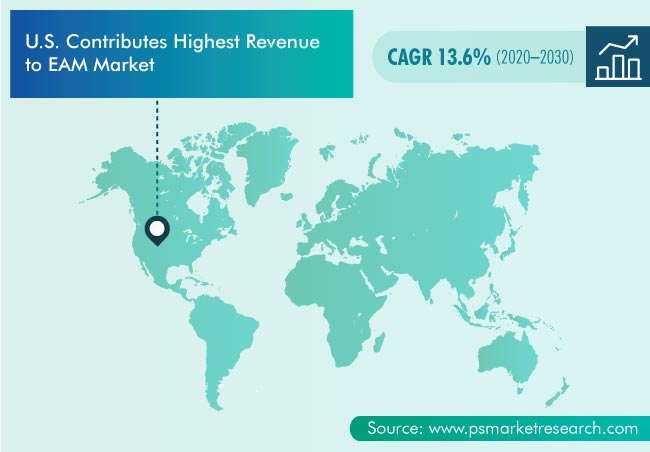
Task: Click the www.psmarketresearch.com source link
Action: (533, 428)
